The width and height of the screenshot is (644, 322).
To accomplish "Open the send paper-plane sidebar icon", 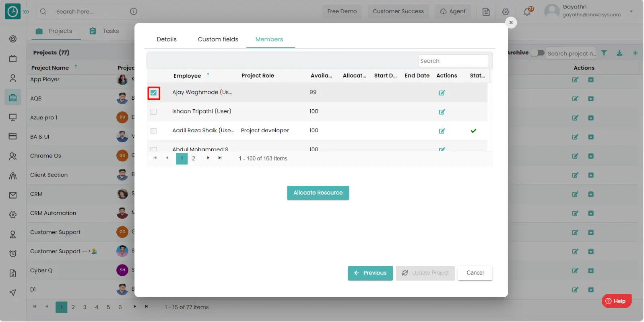I will (13, 293).
